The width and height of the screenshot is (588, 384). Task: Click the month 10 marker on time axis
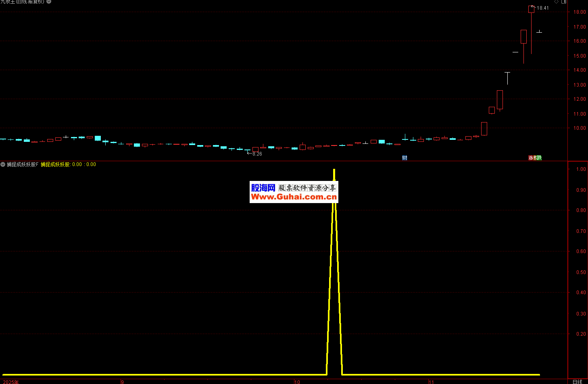[x=297, y=382]
